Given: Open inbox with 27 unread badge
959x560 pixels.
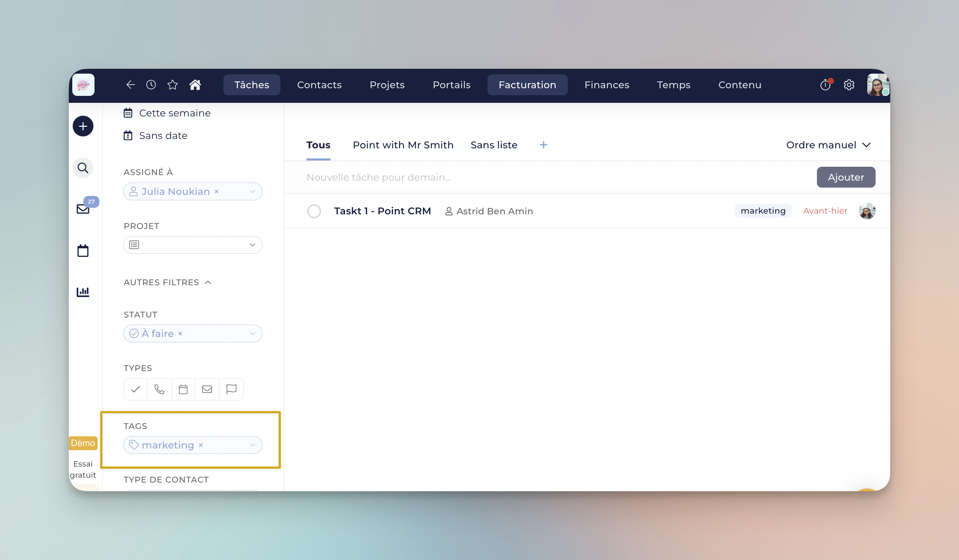Looking at the screenshot, I should (x=83, y=209).
